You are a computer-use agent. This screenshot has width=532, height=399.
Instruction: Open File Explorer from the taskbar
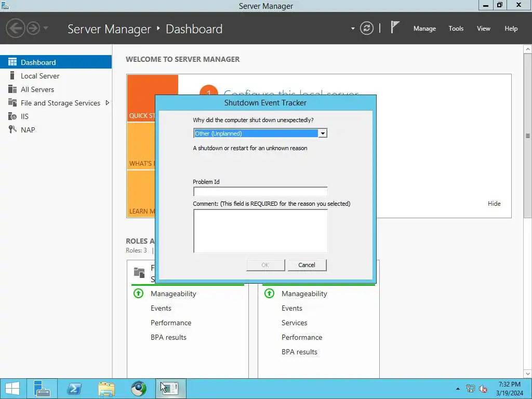(107, 389)
